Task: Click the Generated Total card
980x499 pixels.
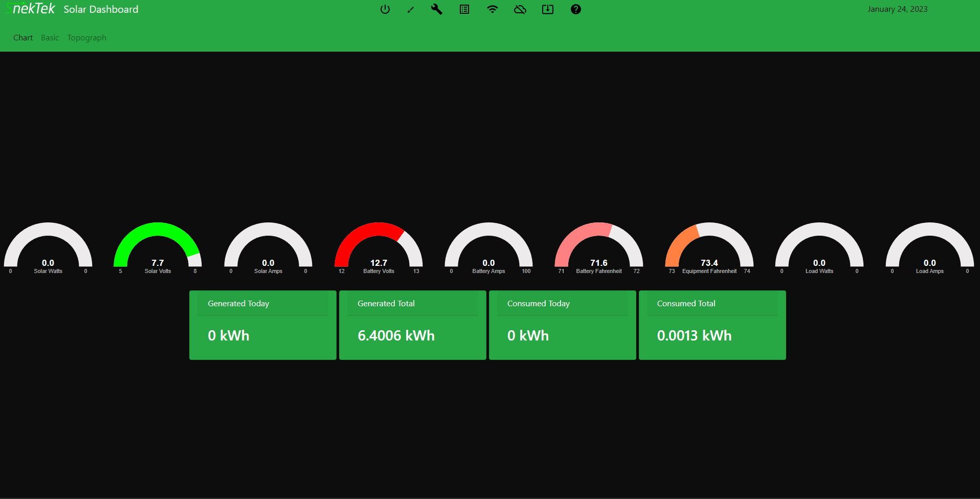Action: click(x=412, y=325)
